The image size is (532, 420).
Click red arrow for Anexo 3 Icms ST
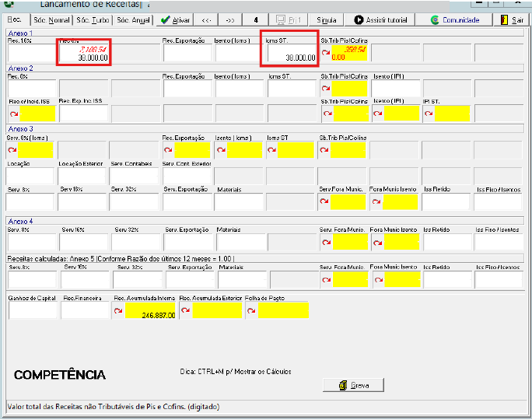tap(271, 149)
